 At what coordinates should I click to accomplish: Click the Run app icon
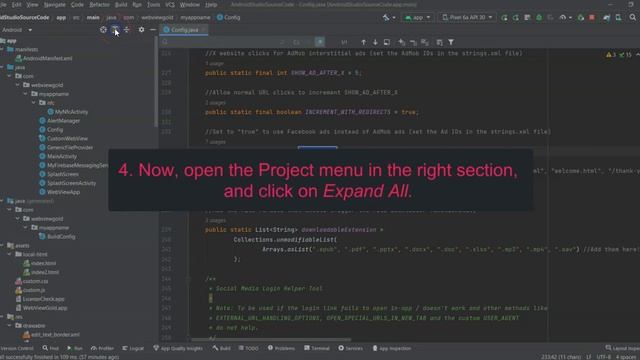(x=504, y=18)
